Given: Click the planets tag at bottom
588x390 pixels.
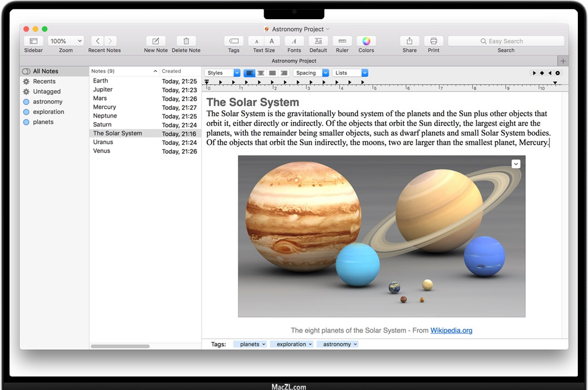Looking at the screenshot, I should pos(249,344).
